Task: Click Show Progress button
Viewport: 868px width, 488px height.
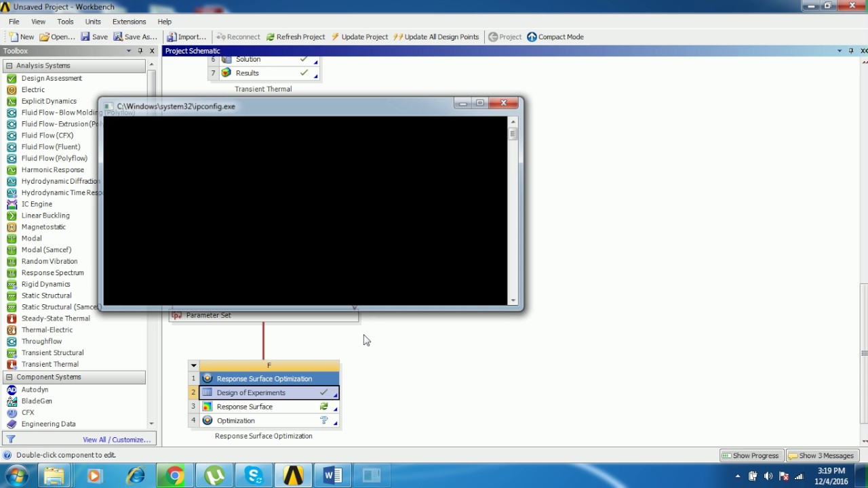Action: pyautogui.click(x=751, y=455)
